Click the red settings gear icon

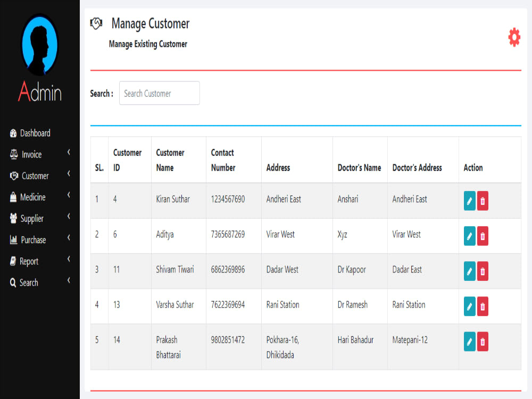tap(514, 37)
